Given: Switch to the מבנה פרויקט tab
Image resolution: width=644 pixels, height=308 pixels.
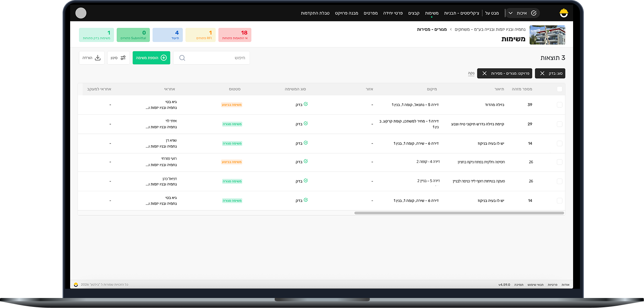Looking at the screenshot, I should (x=346, y=13).
